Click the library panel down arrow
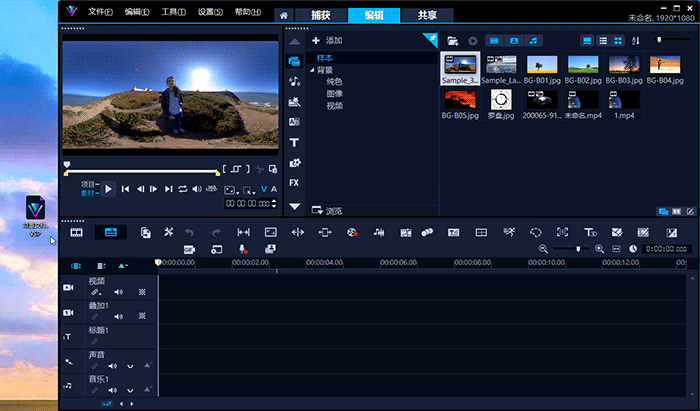 pyautogui.click(x=294, y=207)
